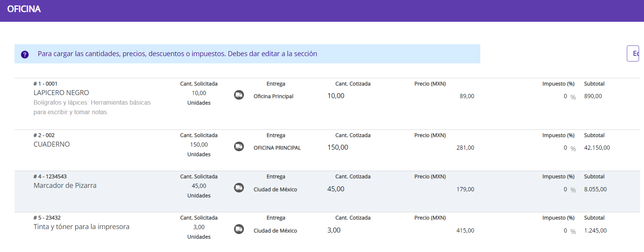This screenshot has height=252, width=644.
Task: Click quoted quantity 45,00 for Marcador
Action: coord(336,189)
